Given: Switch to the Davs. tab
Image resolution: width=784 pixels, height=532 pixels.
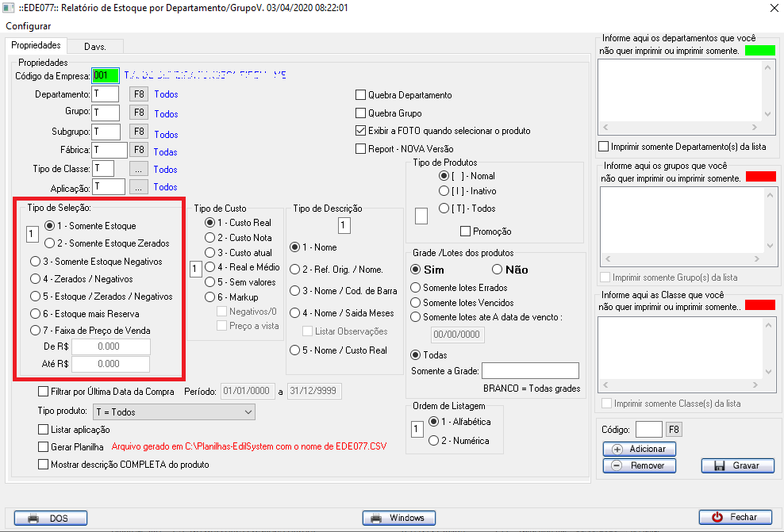Looking at the screenshot, I should tap(95, 46).
